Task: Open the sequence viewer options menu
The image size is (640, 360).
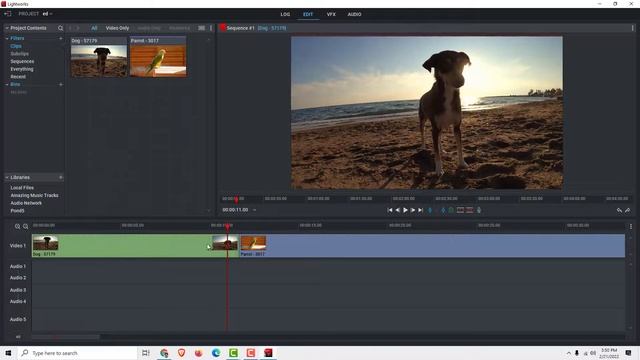Action: point(633,28)
